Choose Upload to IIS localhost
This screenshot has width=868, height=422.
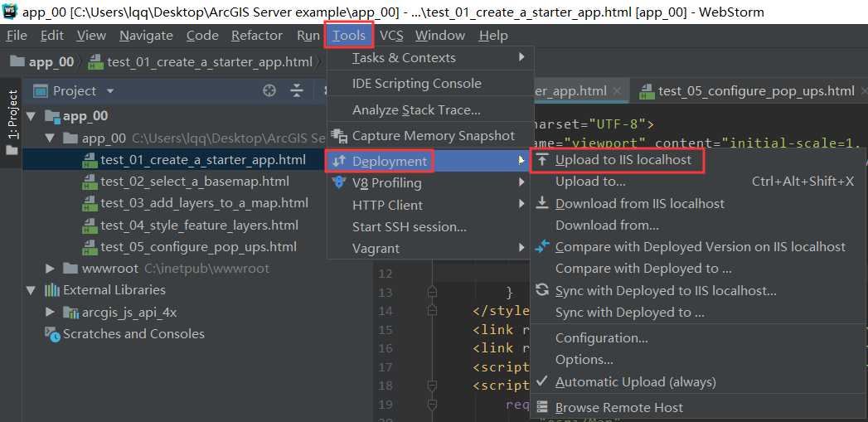tap(623, 160)
